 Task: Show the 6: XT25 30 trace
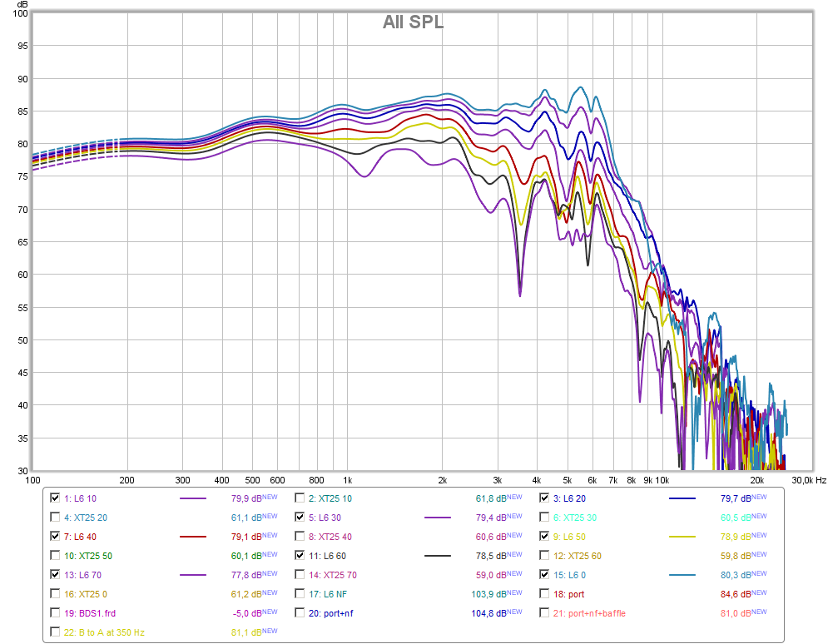[544, 518]
